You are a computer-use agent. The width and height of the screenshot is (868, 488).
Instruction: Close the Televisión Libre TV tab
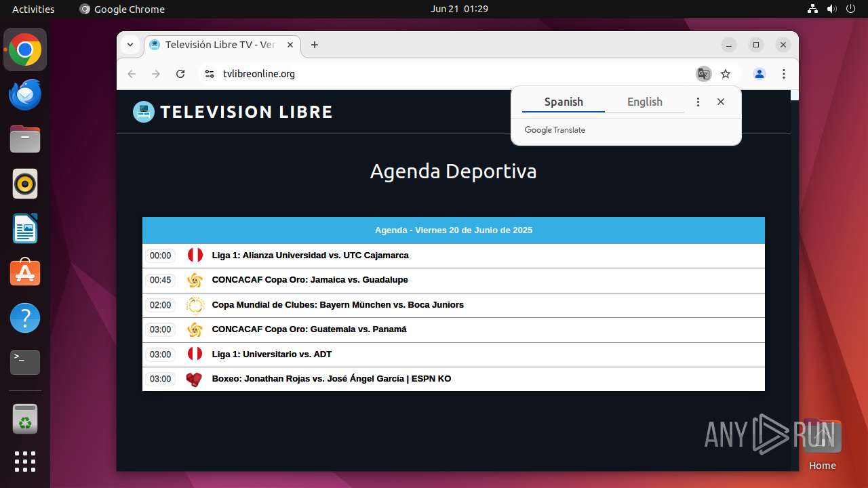pyautogui.click(x=290, y=45)
